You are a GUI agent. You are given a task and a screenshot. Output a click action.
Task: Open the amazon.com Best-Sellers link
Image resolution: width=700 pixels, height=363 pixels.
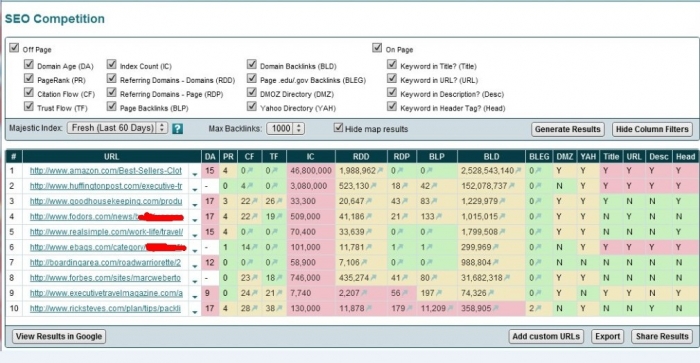(x=105, y=171)
